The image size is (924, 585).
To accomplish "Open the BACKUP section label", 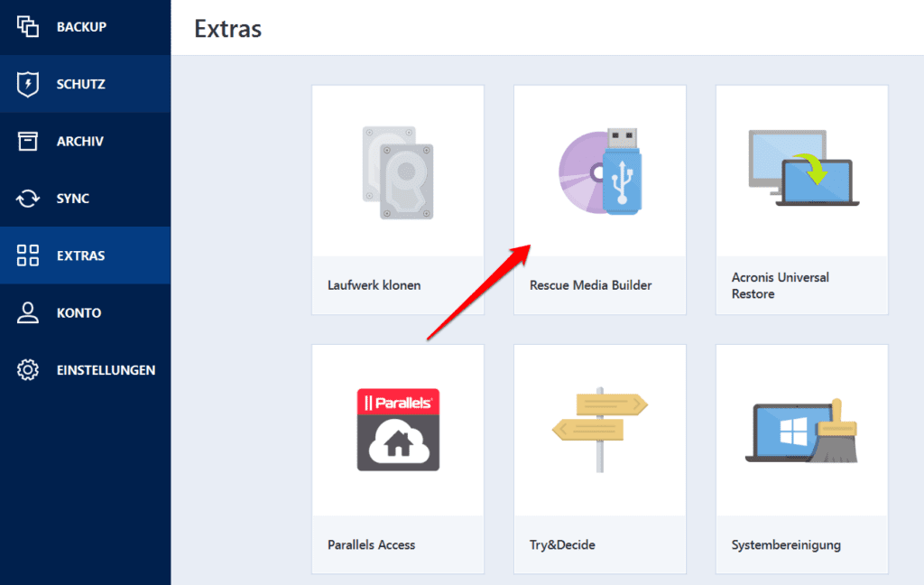I will click(81, 27).
